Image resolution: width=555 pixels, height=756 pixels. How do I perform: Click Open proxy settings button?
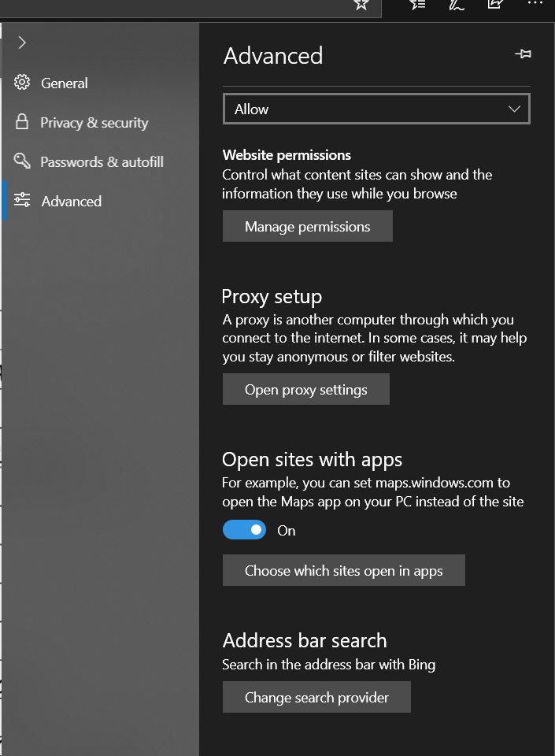click(x=305, y=390)
